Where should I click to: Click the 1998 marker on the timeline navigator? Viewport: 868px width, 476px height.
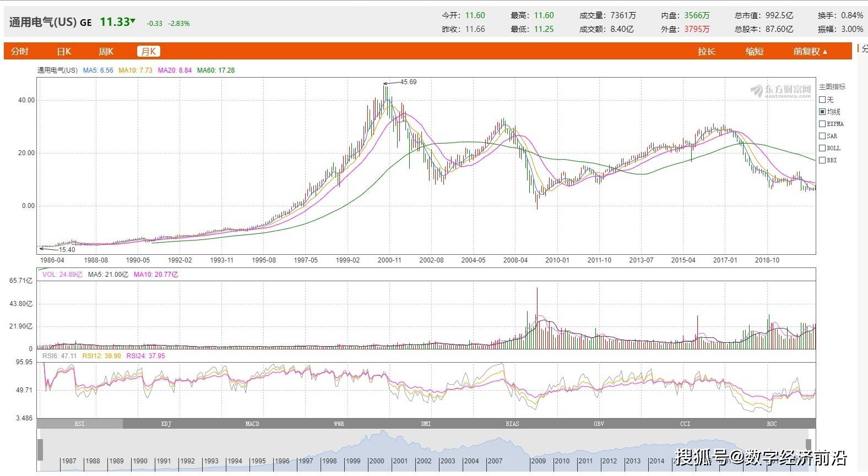coord(329,461)
